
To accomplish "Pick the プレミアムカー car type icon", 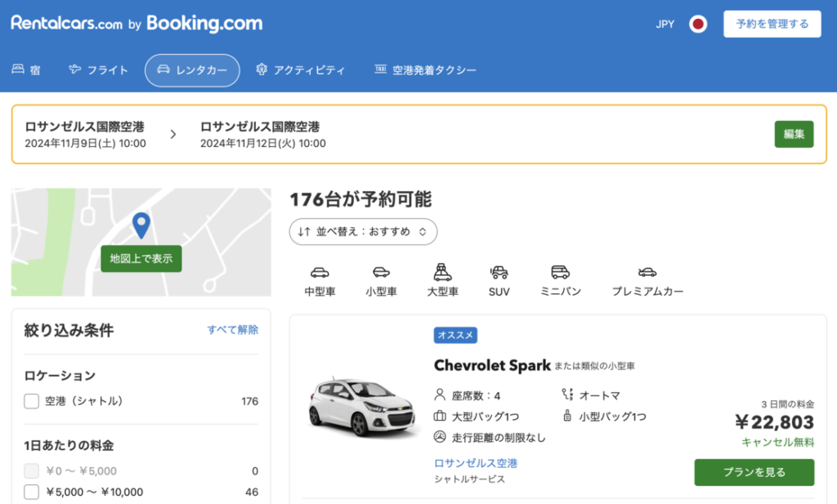I will (647, 273).
